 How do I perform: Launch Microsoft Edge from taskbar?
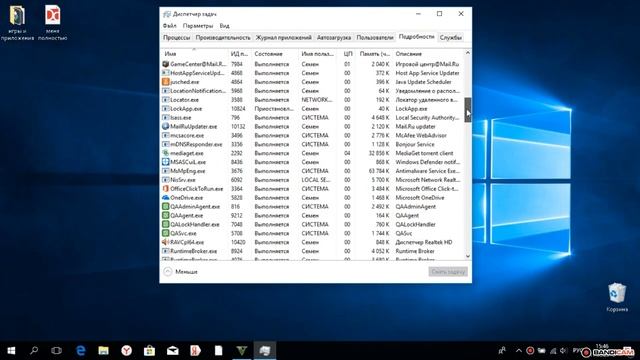pyautogui.click(x=80, y=351)
